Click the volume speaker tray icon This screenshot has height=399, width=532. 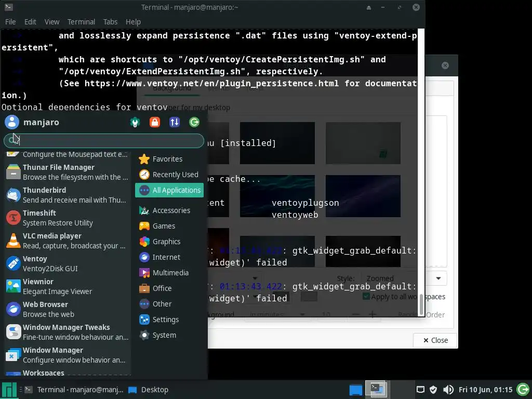(x=448, y=390)
